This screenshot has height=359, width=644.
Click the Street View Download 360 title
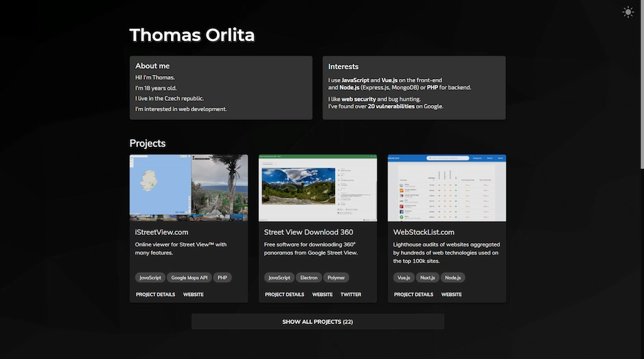pyautogui.click(x=308, y=232)
